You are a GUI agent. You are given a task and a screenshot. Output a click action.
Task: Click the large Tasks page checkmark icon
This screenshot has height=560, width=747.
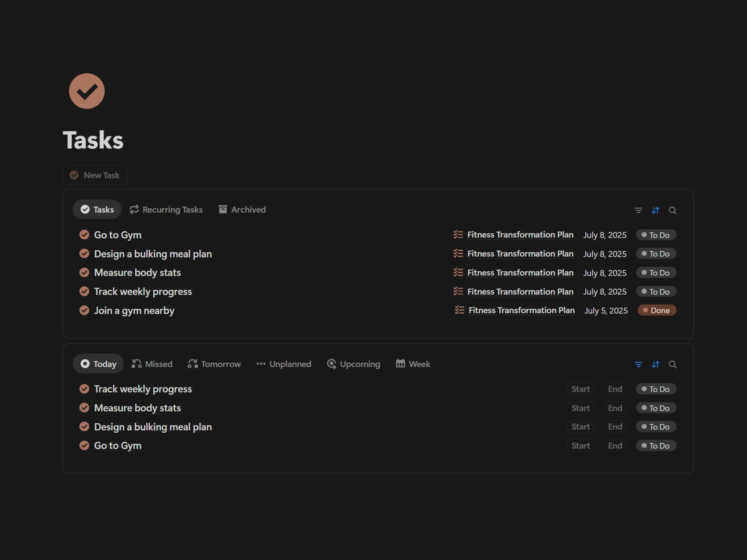click(x=87, y=91)
